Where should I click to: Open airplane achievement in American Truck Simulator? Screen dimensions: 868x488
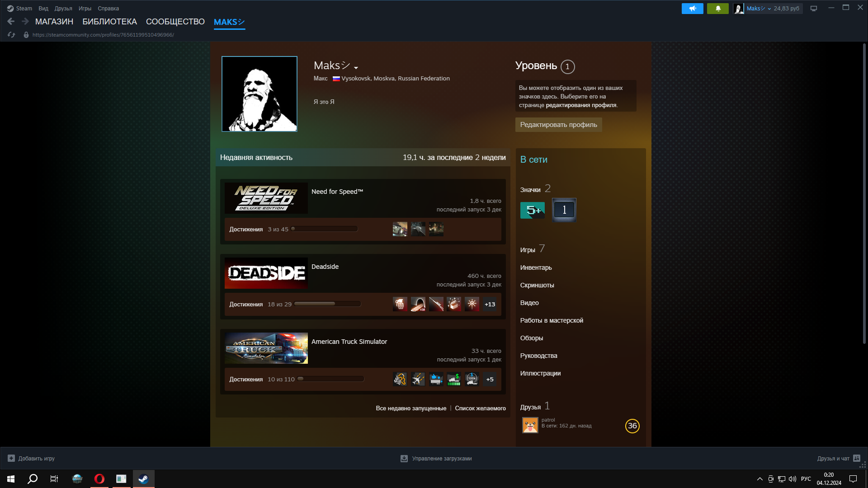coord(418,379)
